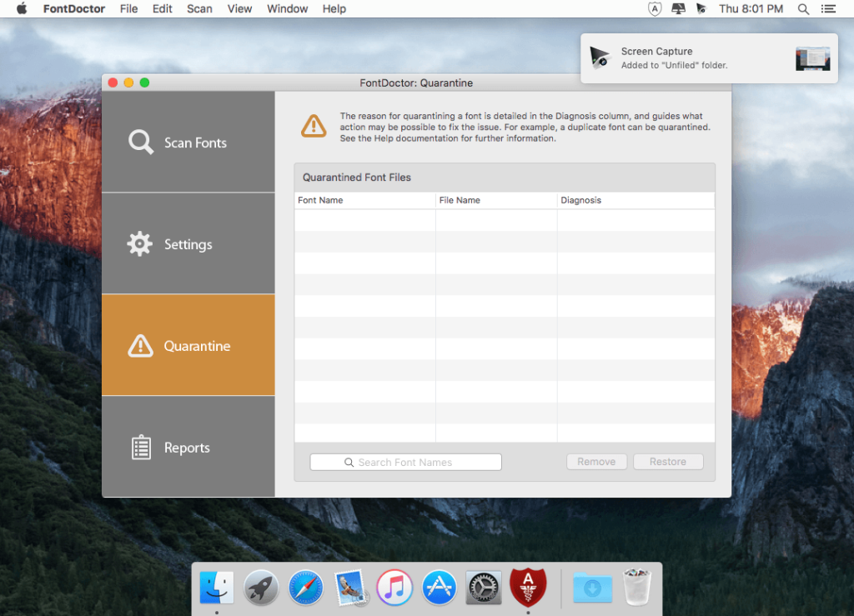This screenshot has width=854, height=616.
Task: Open Spotlight search from the menu bar
Action: point(802,8)
